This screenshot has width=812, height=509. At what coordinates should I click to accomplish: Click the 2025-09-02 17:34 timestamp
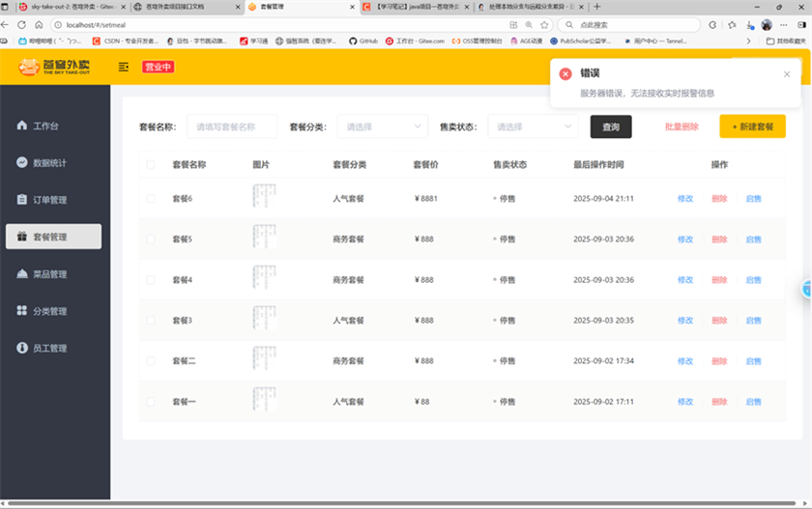603,361
